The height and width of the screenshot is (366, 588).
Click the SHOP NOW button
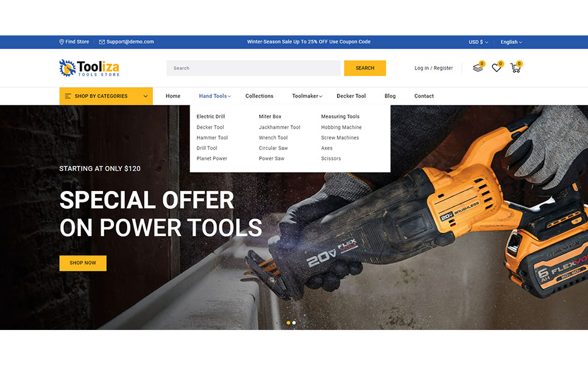(x=83, y=263)
